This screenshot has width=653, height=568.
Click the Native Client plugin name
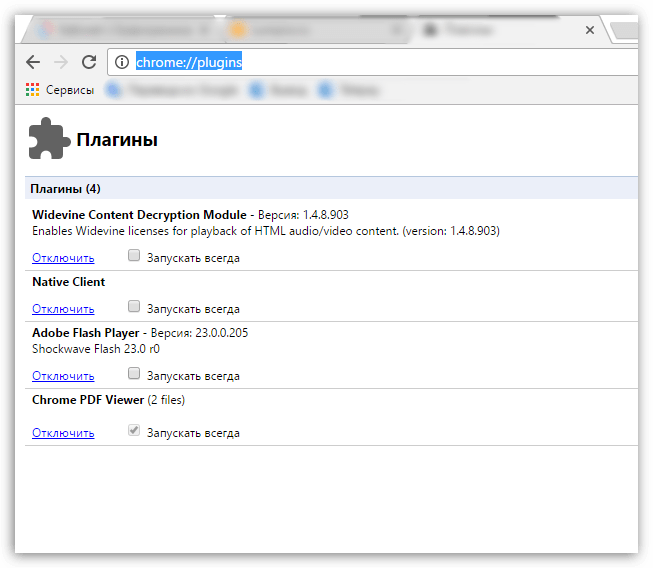69,282
